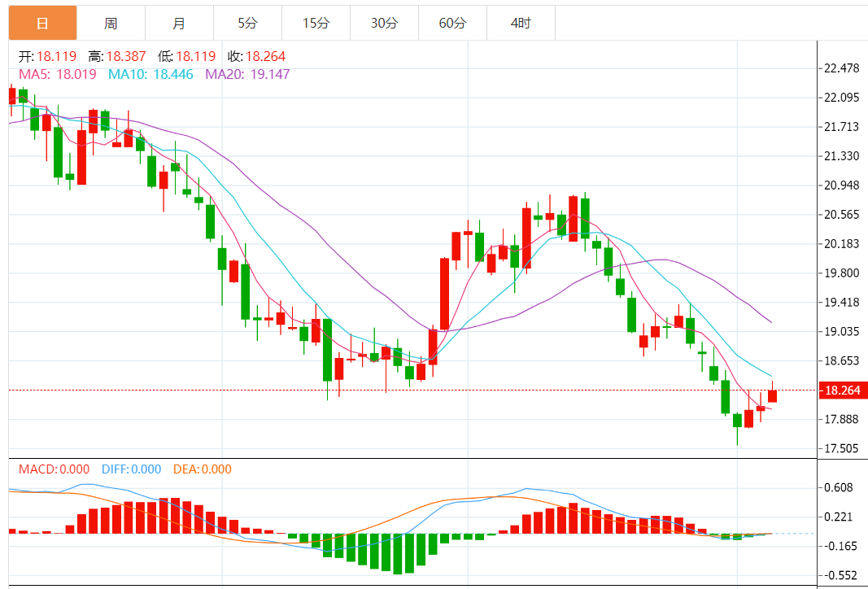Open the 5分 timeframe tab
The image size is (868, 589).
point(247,23)
